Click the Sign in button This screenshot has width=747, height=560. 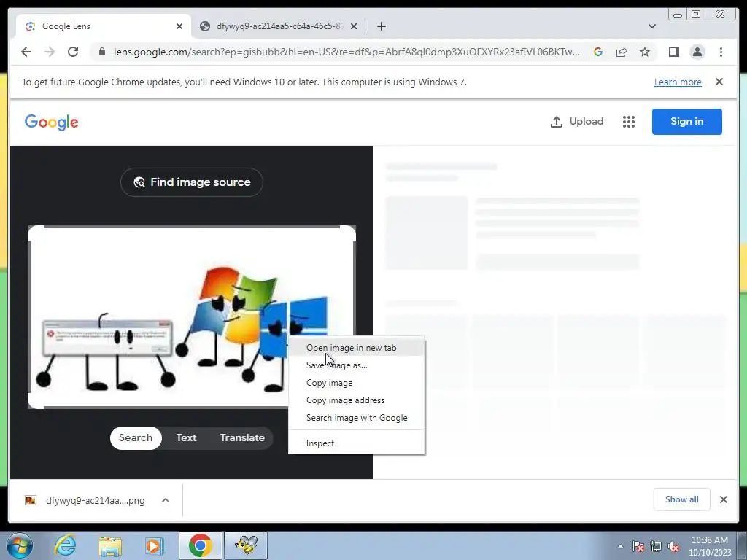(686, 122)
